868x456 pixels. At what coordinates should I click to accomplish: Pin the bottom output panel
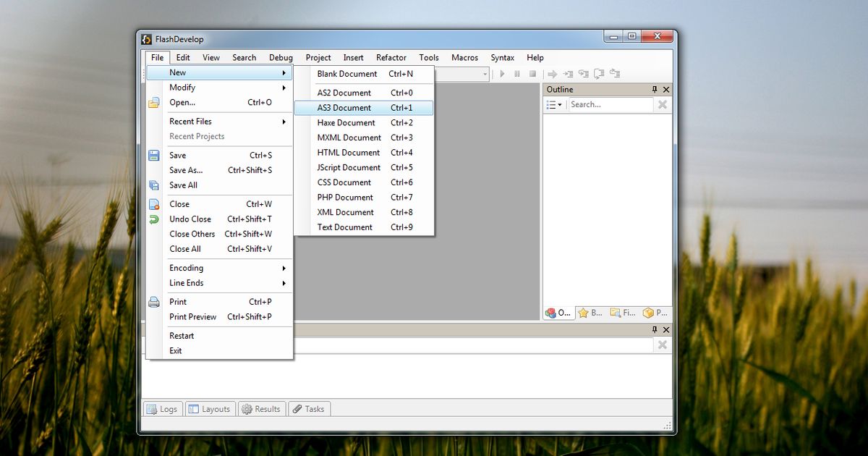[655, 329]
